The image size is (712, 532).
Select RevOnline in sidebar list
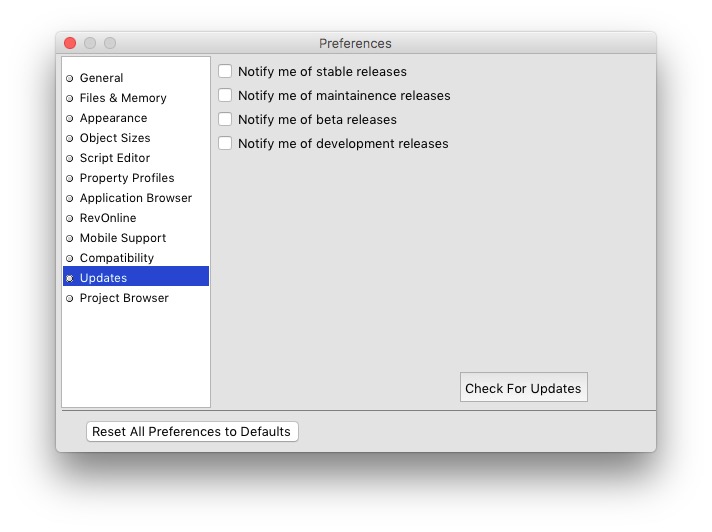(x=108, y=218)
